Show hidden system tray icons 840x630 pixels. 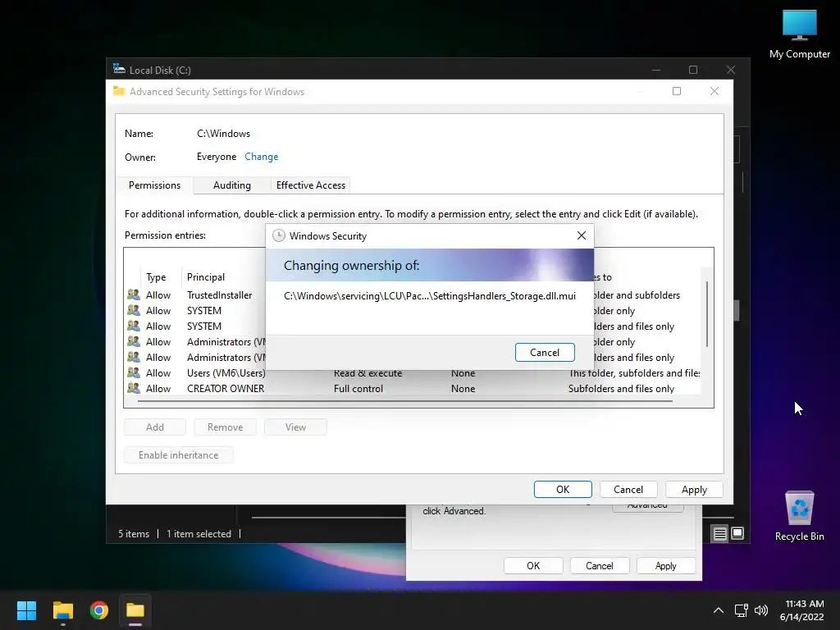click(719, 610)
